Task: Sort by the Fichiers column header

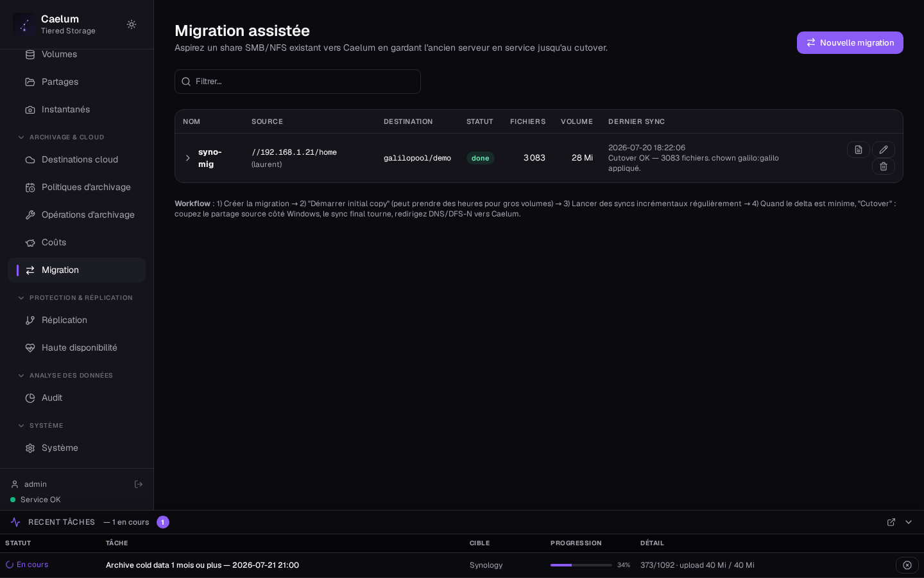Action: [x=527, y=121]
